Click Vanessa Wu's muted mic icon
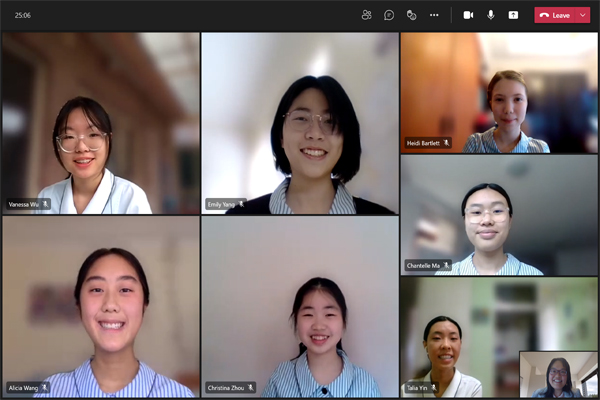 [x=45, y=204]
